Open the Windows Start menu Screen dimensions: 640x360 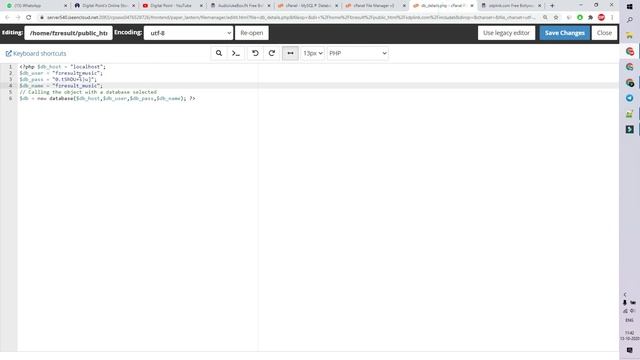629,7
